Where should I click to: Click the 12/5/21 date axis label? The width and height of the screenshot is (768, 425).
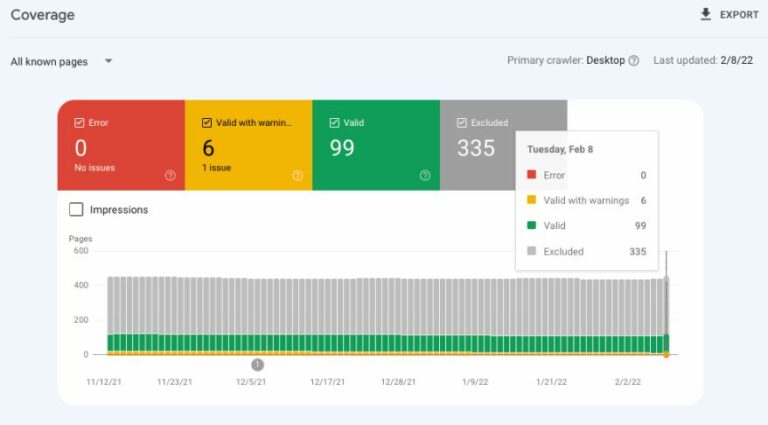tap(251, 382)
